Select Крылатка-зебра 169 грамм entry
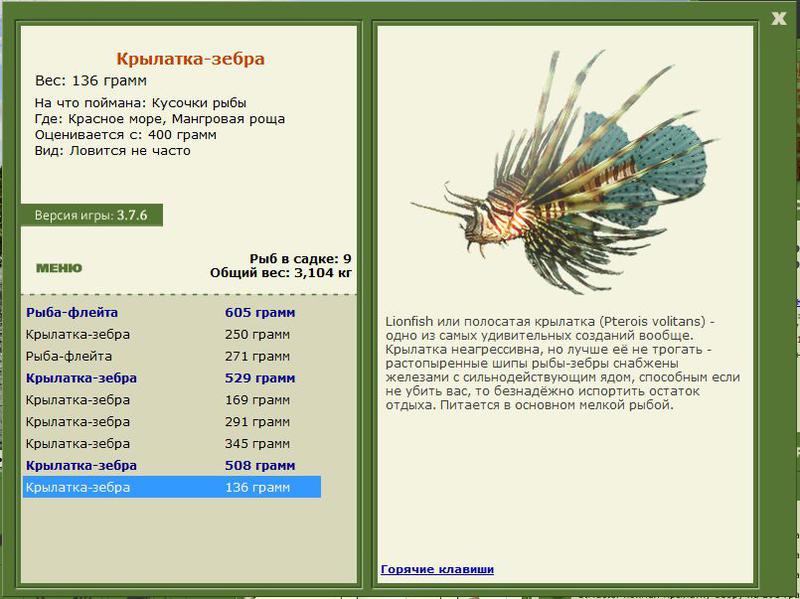The width and height of the screenshot is (800, 599). (171, 400)
